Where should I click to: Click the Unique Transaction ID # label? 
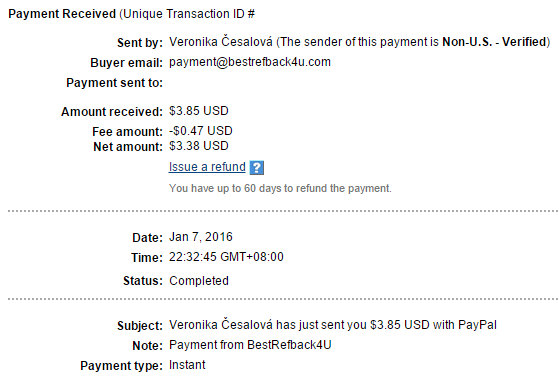(189, 14)
